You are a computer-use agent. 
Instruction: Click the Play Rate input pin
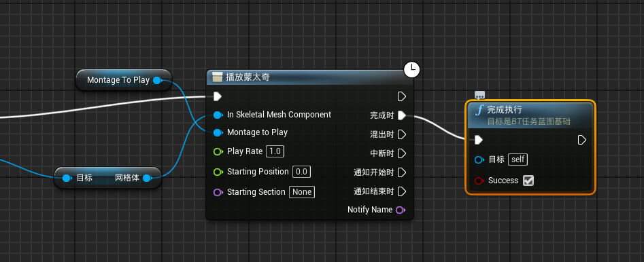pos(218,152)
